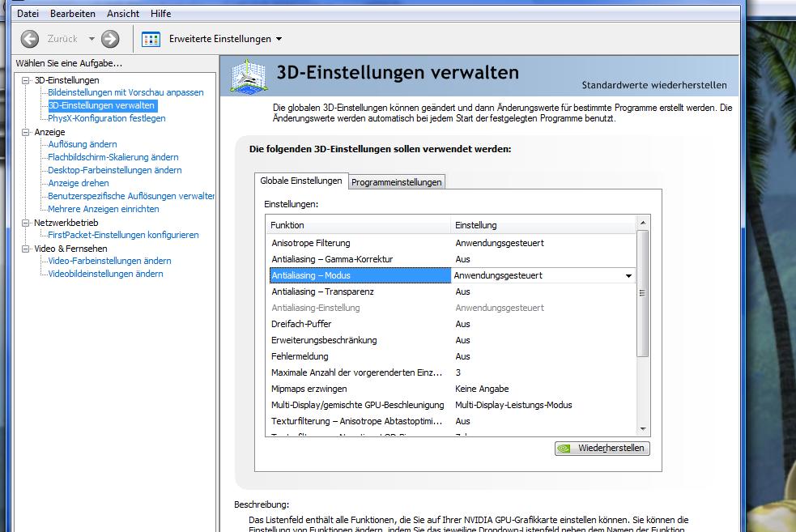
Task: Collapse the Anzeige tree node
Action: pyautogui.click(x=25, y=132)
